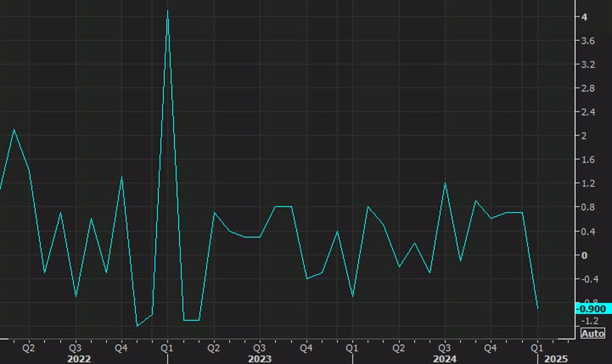
Task: Click the last data point of the line
Action: [537, 308]
